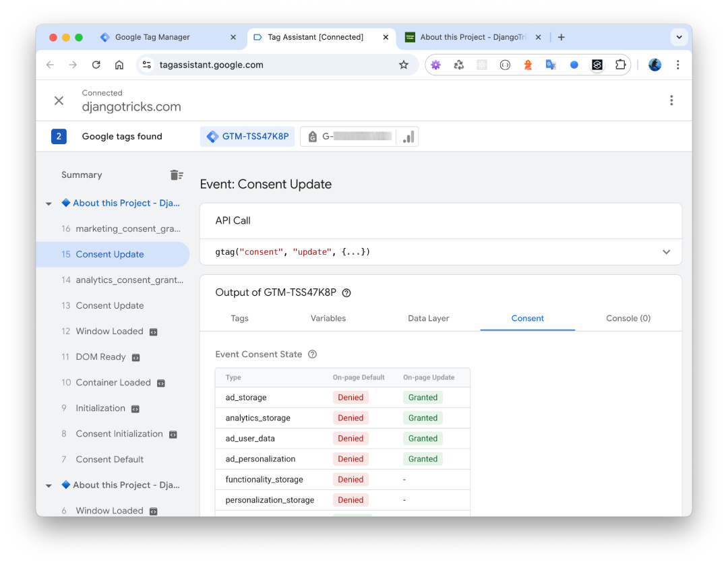Select the Summary item
This screenshot has width=728, height=564.
coord(82,175)
